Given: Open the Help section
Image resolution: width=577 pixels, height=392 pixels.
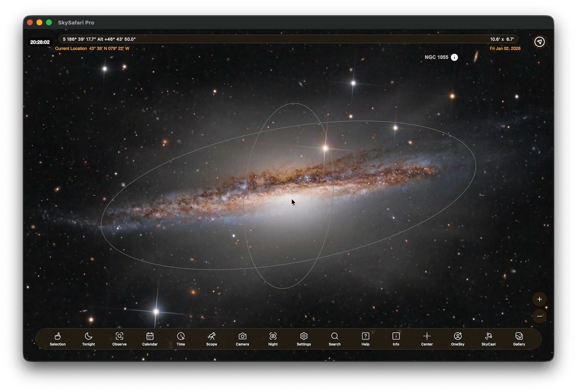Looking at the screenshot, I should (x=365, y=339).
